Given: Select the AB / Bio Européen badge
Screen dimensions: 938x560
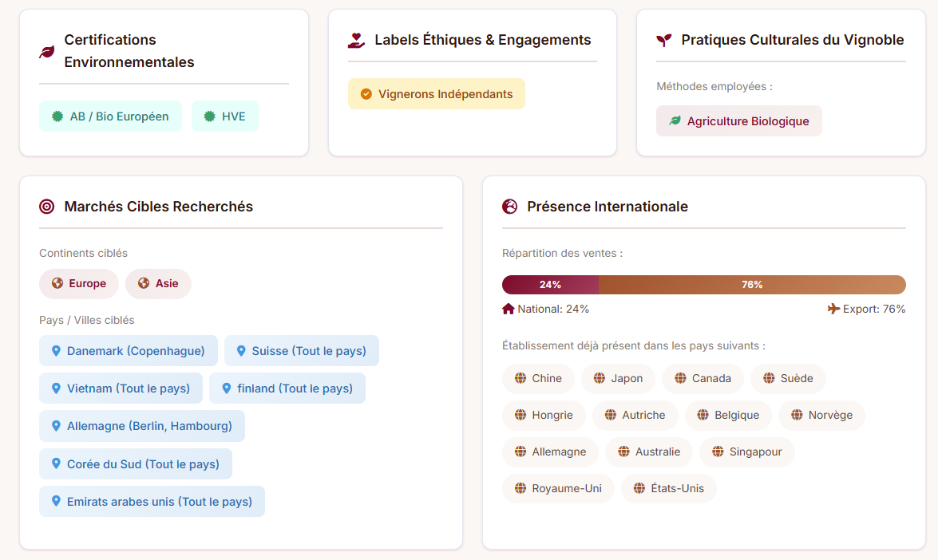Looking at the screenshot, I should tap(111, 116).
